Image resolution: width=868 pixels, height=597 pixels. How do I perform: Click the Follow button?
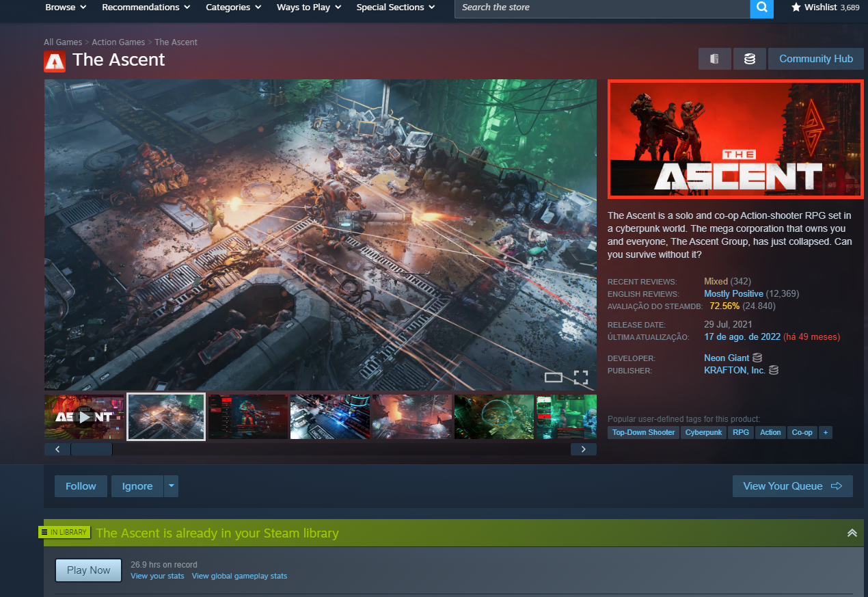click(x=81, y=486)
